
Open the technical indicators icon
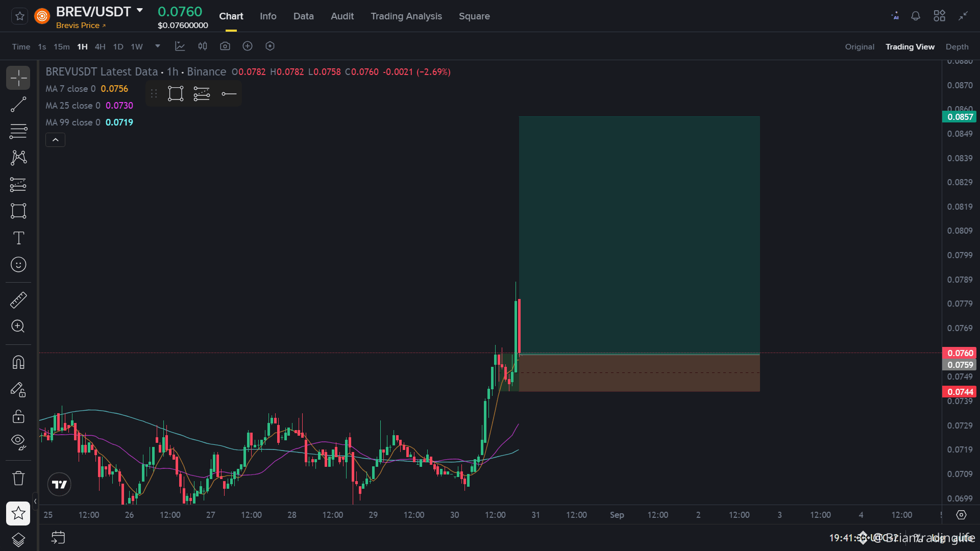click(180, 46)
